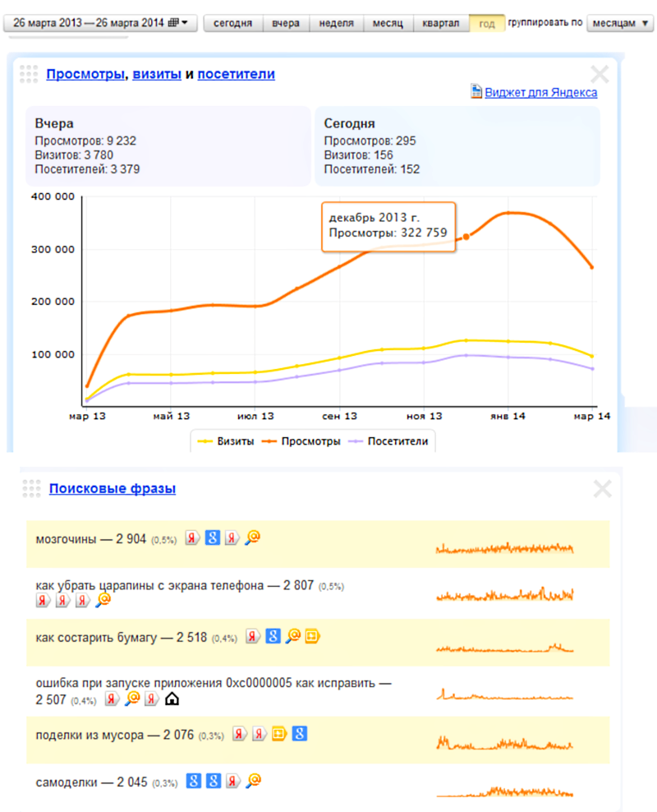This screenshot has width=657, height=812.
Task: Open the визиты link in widget title
Action: [157, 74]
